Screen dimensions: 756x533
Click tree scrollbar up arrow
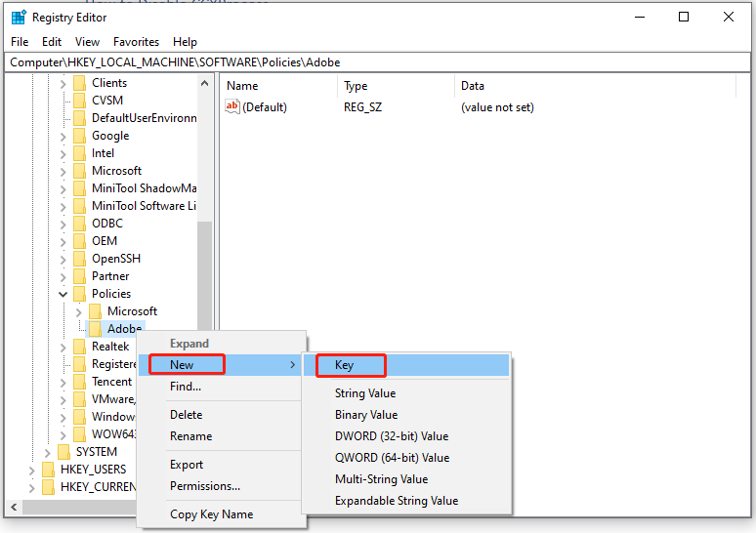click(x=204, y=83)
